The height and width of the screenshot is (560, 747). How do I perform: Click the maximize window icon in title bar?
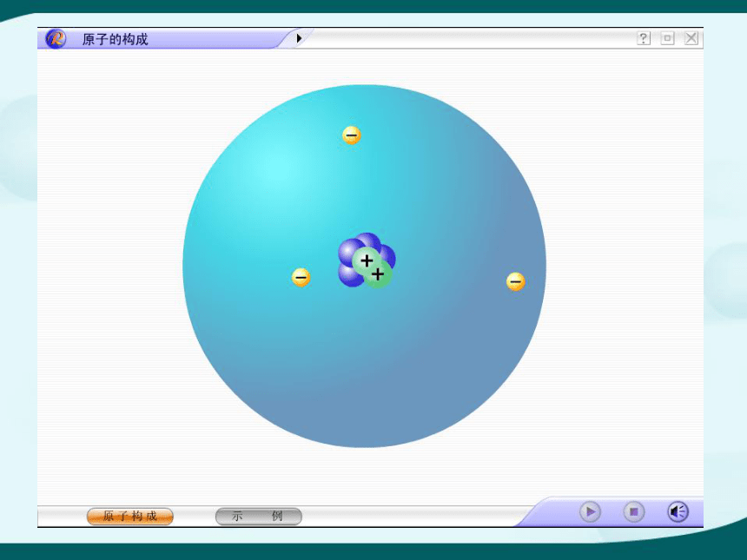coord(667,38)
